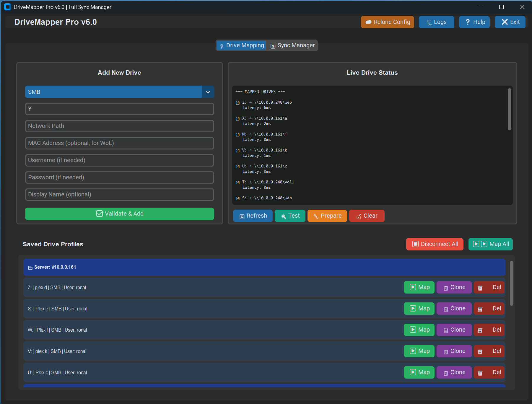Expand the SMB protocol dropdown arrow
The width and height of the screenshot is (532, 404).
pos(208,92)
